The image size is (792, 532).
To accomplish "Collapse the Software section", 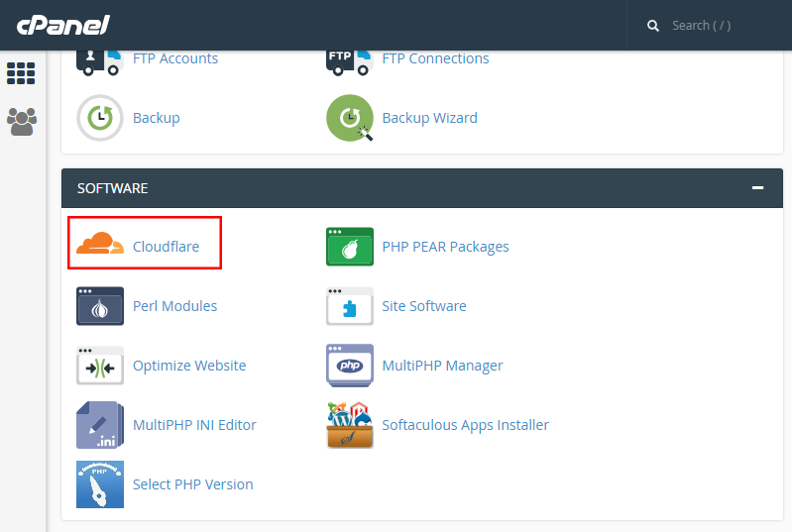I will tap(757, 187).
